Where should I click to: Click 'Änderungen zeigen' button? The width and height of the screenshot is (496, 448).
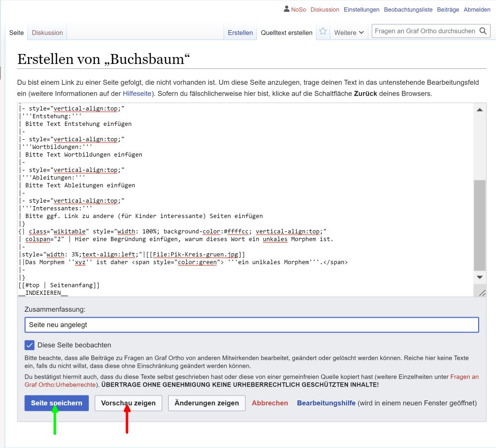(x=207, y=403)
